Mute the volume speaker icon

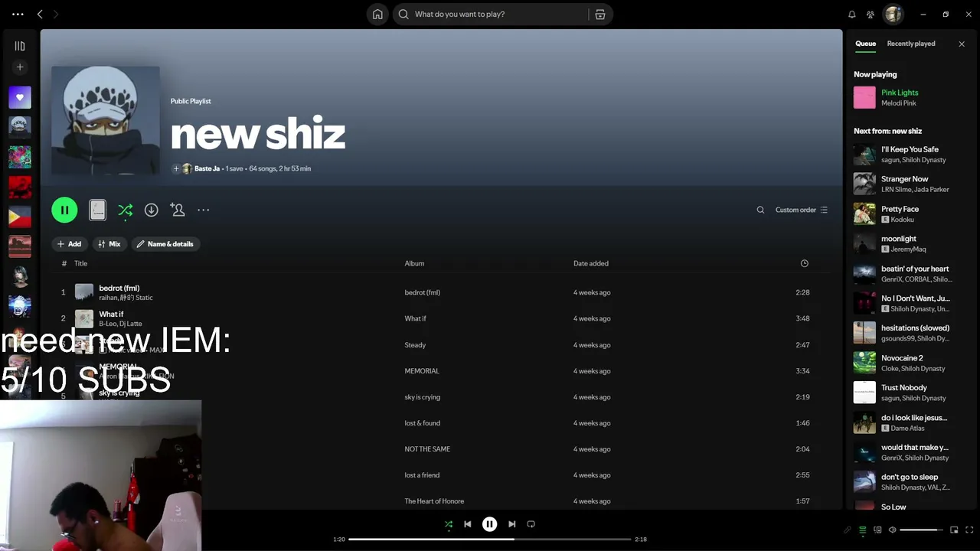[892, 530]
